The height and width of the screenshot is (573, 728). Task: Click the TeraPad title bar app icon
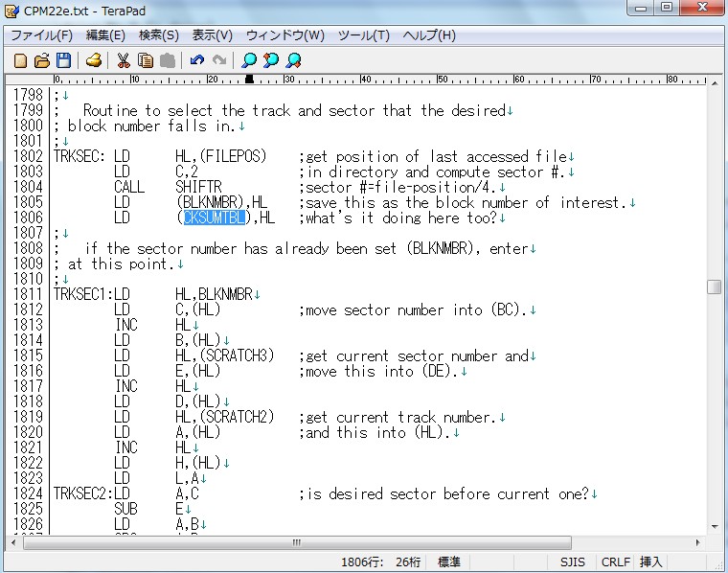[11, 11]
